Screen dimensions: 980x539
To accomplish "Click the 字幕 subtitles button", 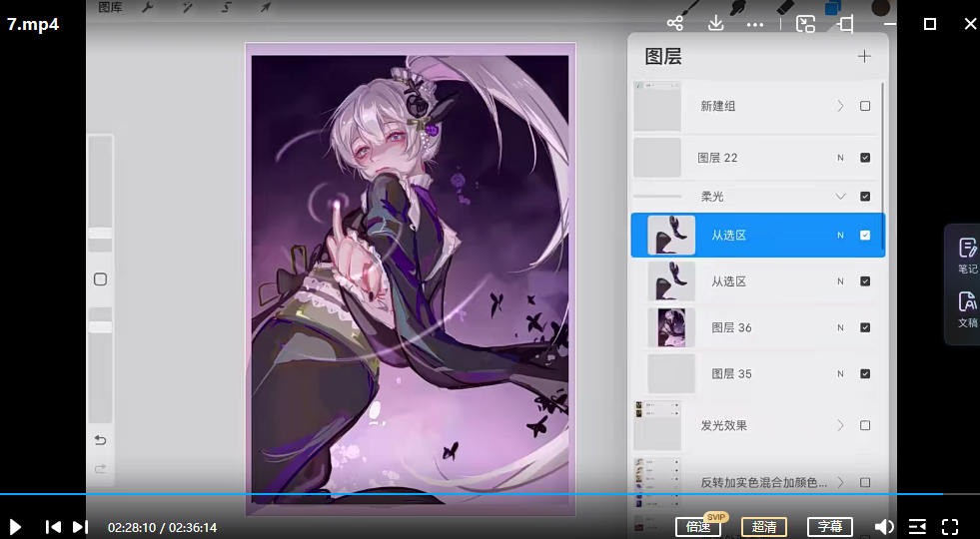I will [x=829, y=527].
